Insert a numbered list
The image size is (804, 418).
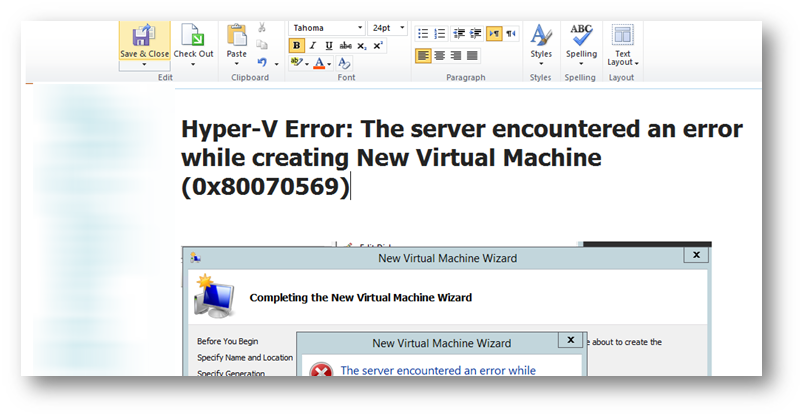coord(439,34)
